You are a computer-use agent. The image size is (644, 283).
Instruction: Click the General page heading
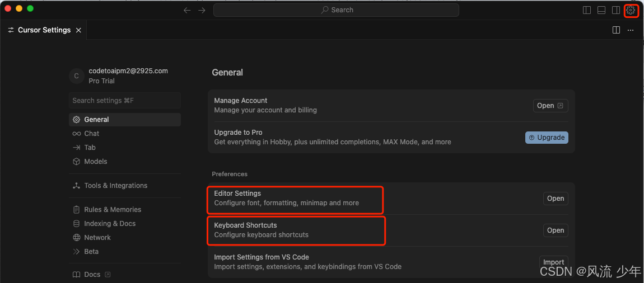click(x=227, y=73)
